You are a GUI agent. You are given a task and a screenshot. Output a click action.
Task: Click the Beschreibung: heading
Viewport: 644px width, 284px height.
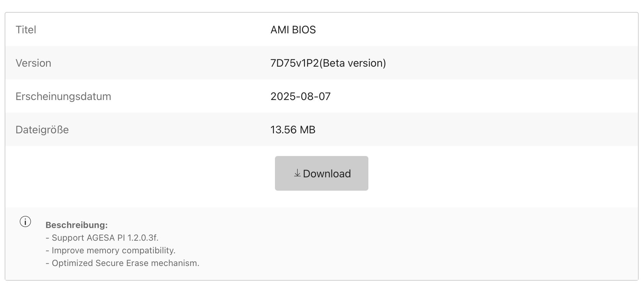[x=76, y=225]
